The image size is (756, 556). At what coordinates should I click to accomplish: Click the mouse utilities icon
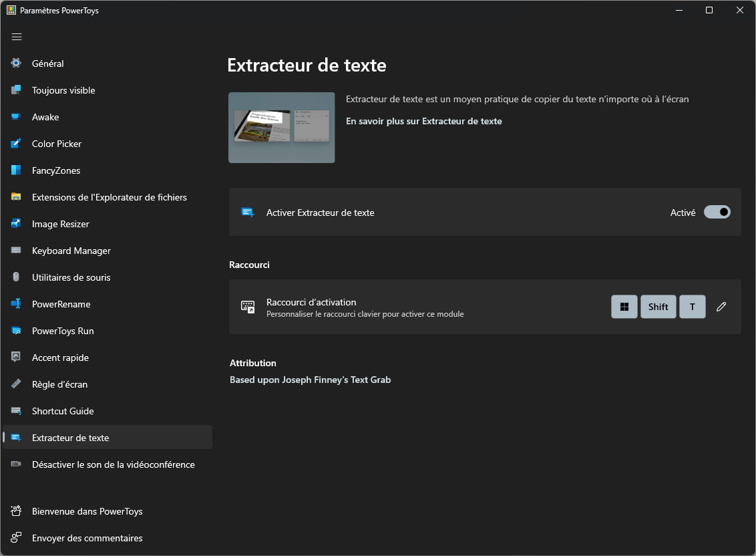[x=16, y=277]
